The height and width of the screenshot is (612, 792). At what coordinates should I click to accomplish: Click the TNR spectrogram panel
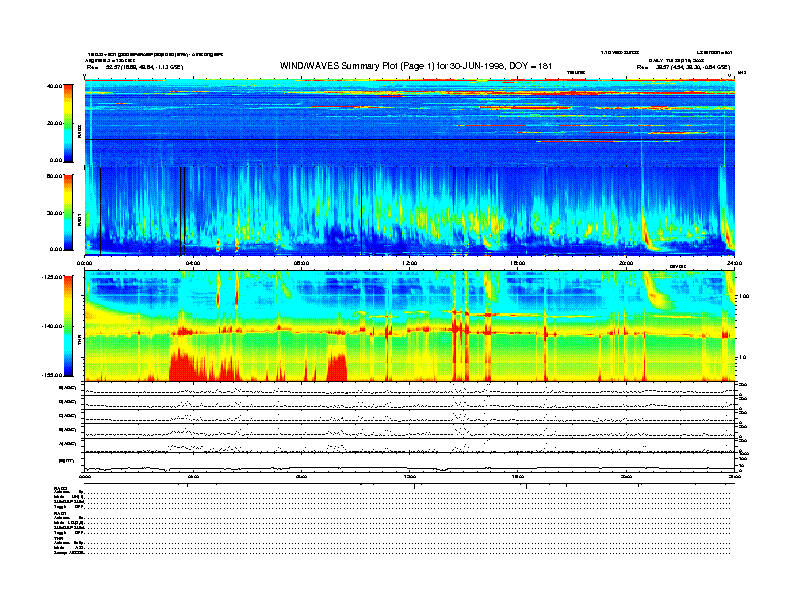pos(410,326)
